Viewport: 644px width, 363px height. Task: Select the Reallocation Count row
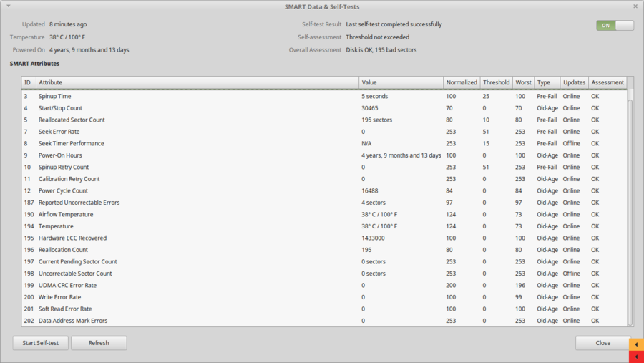[324, 250]
